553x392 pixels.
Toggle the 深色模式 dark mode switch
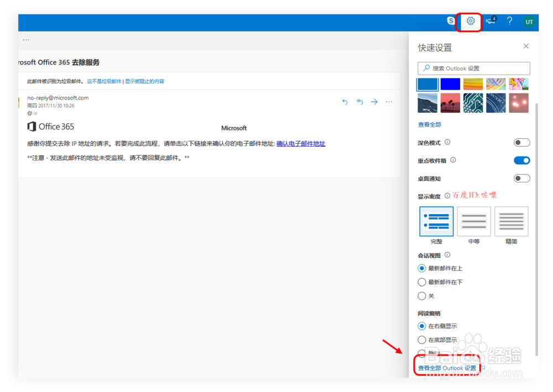tap(522, 143)
